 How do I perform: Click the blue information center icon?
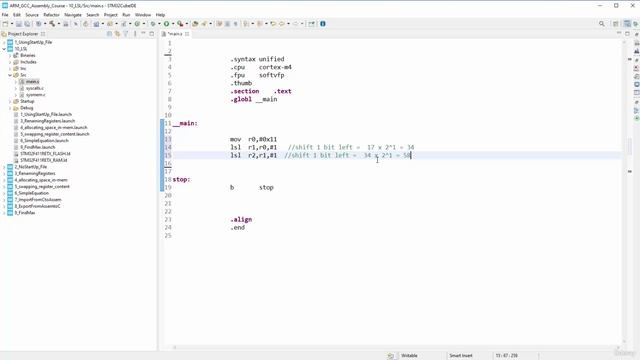323,24
